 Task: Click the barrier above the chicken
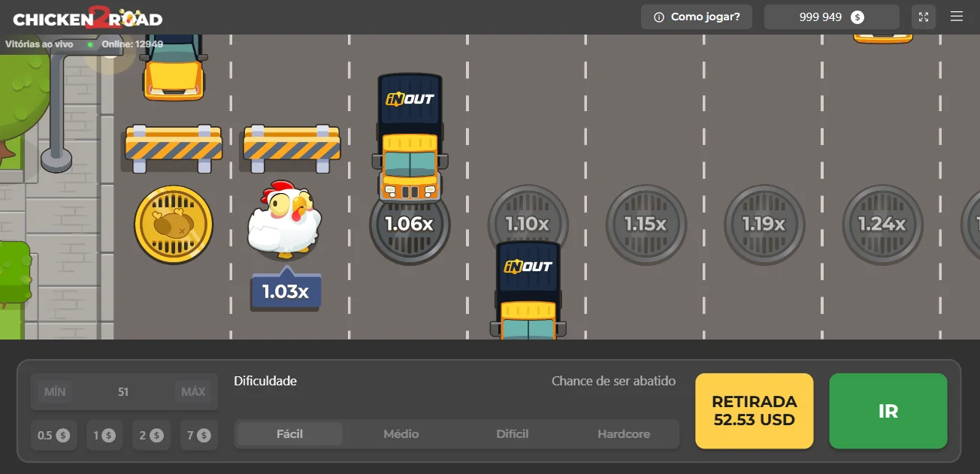pyautogui.click(x=292, y=148)
